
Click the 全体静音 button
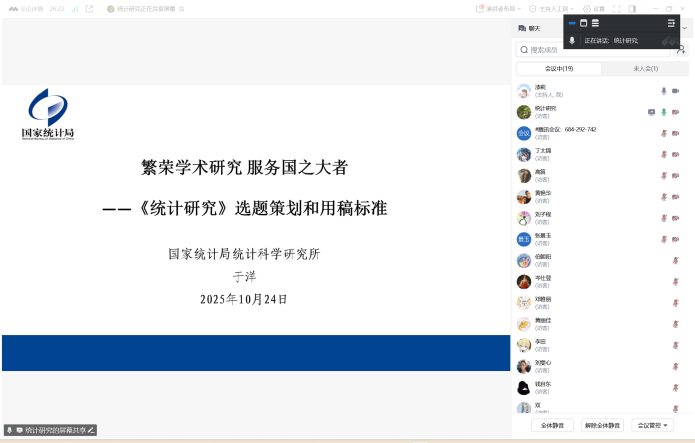552,425
